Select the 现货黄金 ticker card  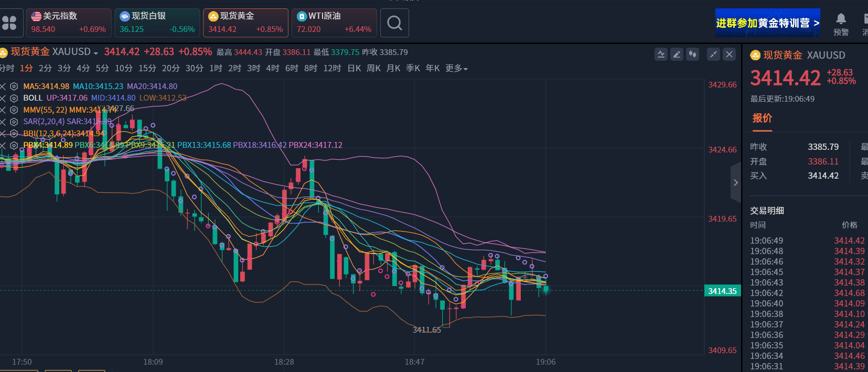coord(245,23)
